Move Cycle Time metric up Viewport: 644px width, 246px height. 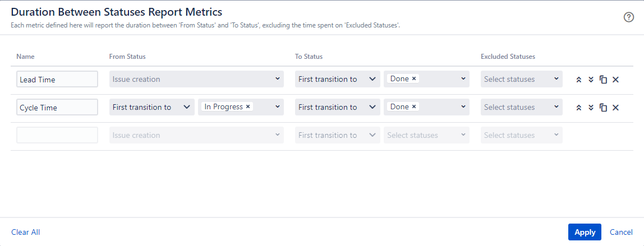tap(579, 108)
